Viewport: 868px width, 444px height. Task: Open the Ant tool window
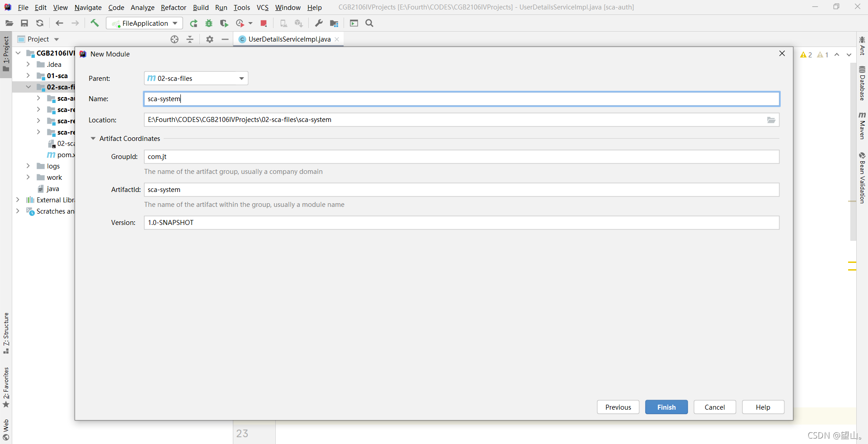862,46
